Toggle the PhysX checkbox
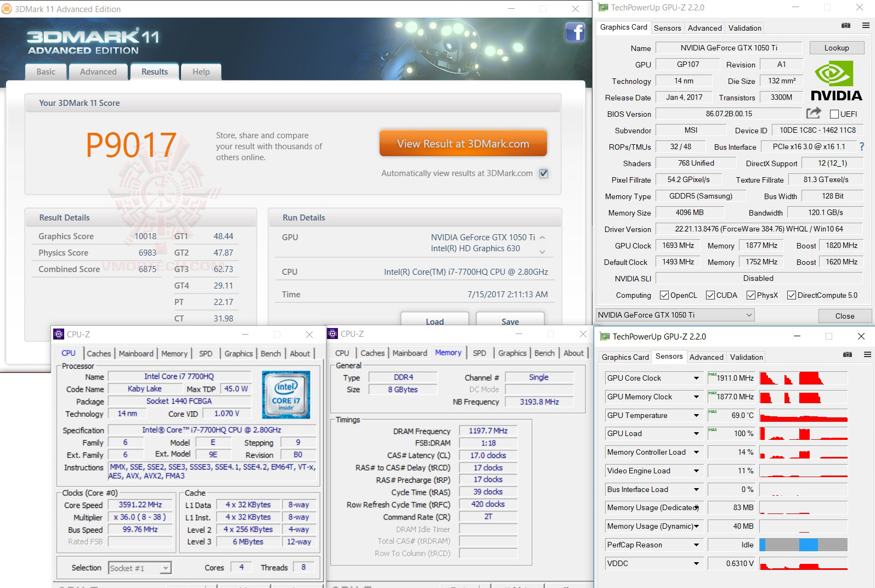 pyautogui.click(x=751, y=295)
